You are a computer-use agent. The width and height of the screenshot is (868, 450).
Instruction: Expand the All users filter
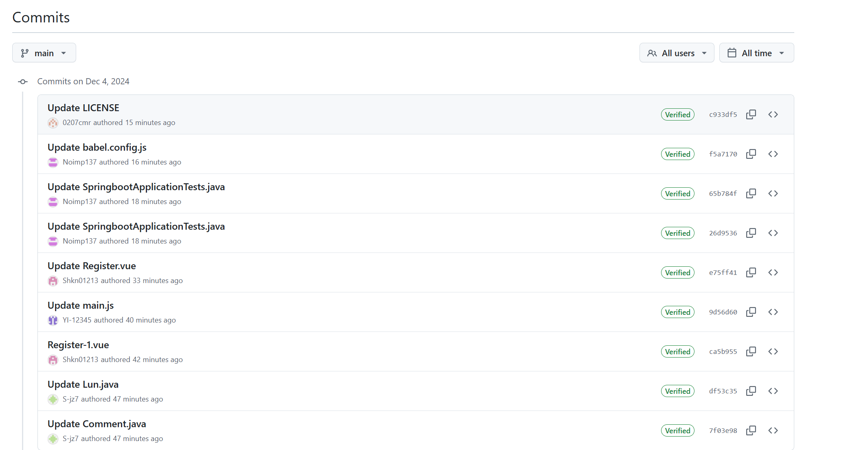pos(677,53)
